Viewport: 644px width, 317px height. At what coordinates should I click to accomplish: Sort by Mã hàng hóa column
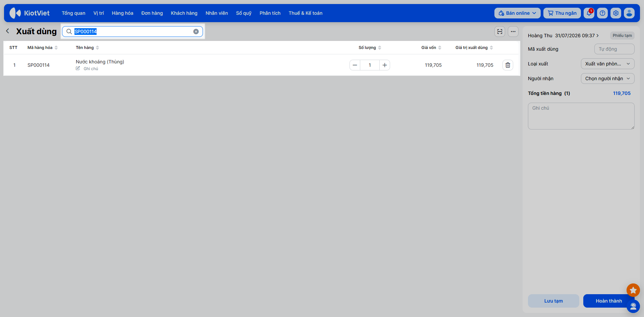click(43, 48)
